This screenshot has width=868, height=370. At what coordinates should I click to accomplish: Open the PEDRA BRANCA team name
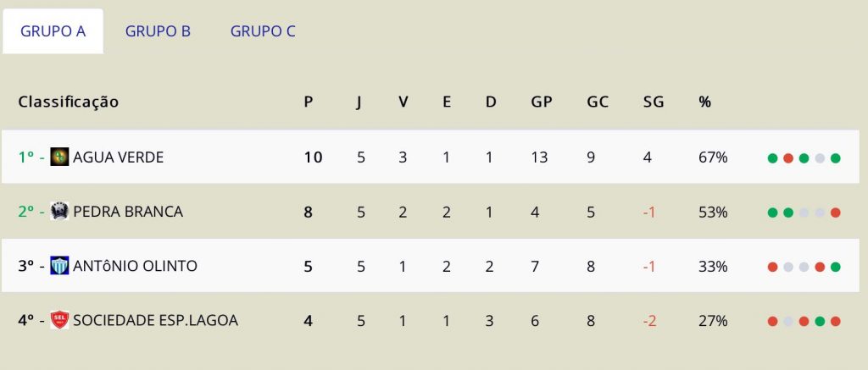pos(128,212)
